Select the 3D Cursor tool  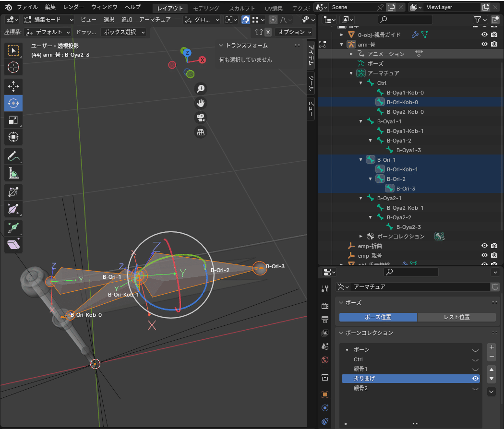coord(13,67)
